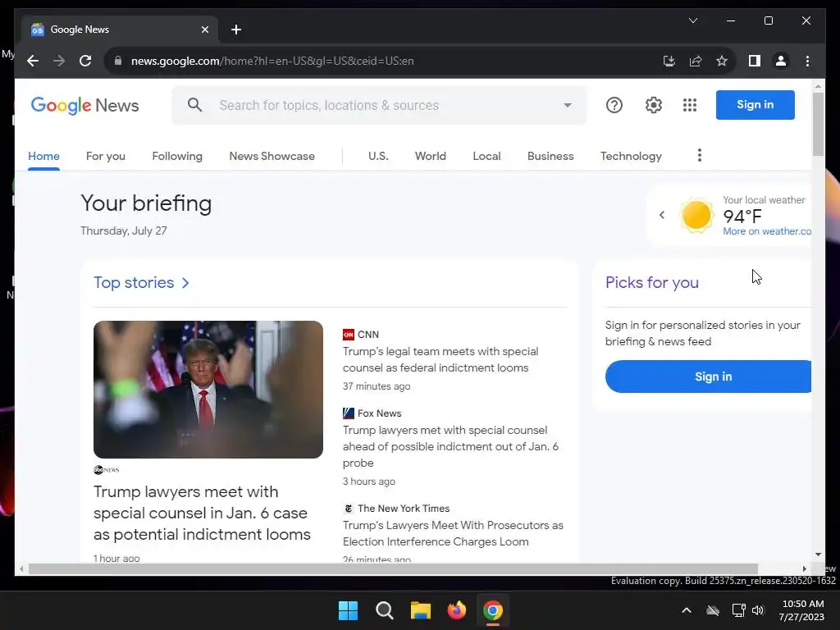Go to the U.S. section
Screen dimensions: 840x630
coord(378,156)
